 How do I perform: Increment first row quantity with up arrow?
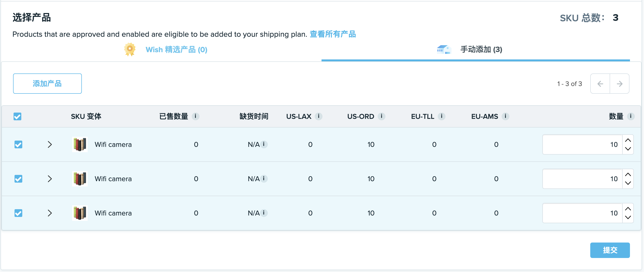(628, 141)
